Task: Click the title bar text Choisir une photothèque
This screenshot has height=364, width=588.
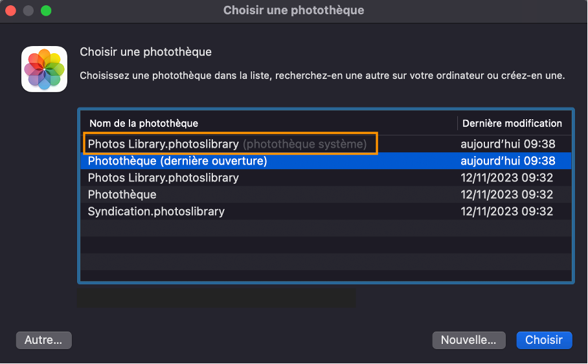Action: 293,10
